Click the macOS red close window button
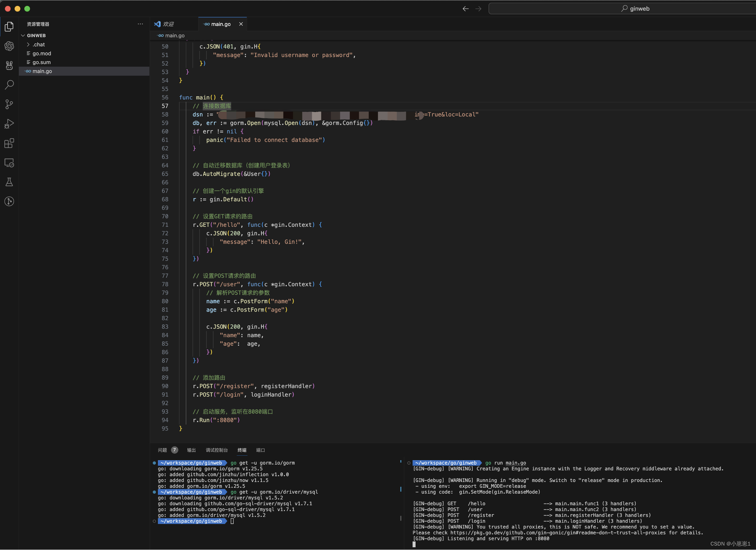 [x=8, y=9]
